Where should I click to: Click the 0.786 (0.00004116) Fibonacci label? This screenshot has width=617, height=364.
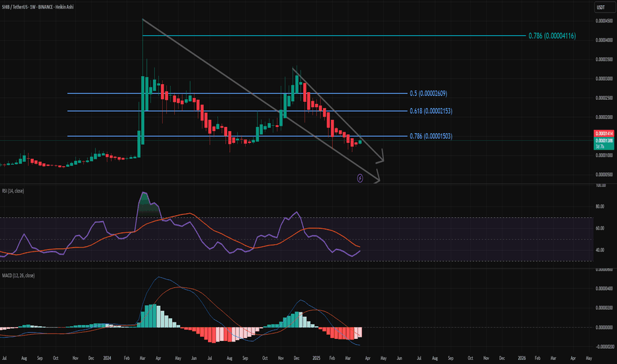click(552, 36)
